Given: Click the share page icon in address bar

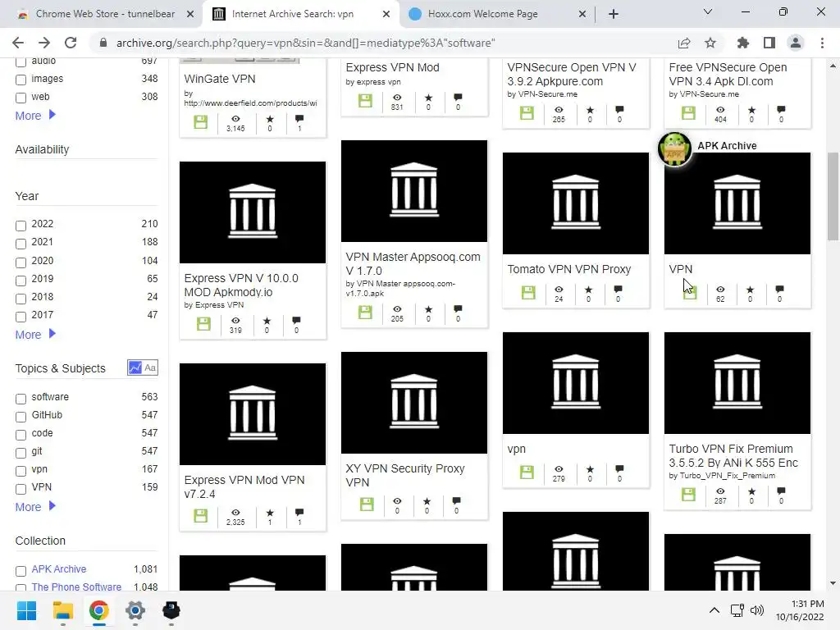Looking at the screenshot, I should pos(684,43).
